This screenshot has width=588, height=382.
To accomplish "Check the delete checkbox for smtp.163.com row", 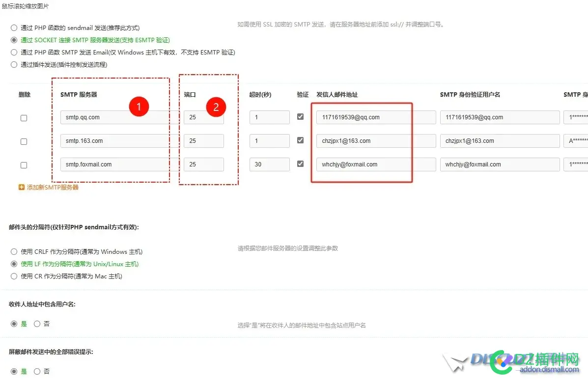I will click(24, 141).
